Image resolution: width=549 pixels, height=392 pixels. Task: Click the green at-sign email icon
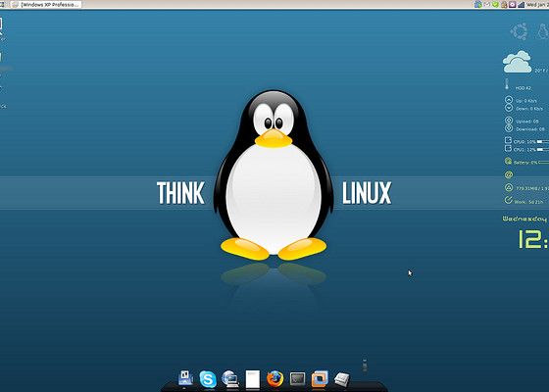(x=509, y=174)
